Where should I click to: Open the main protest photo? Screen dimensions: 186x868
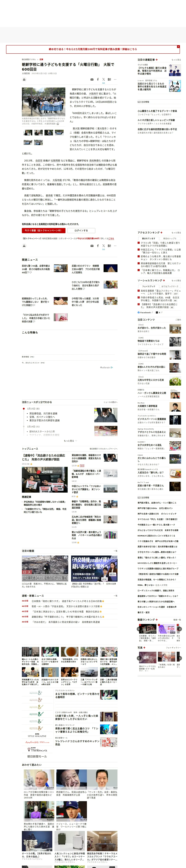point(44,102)
